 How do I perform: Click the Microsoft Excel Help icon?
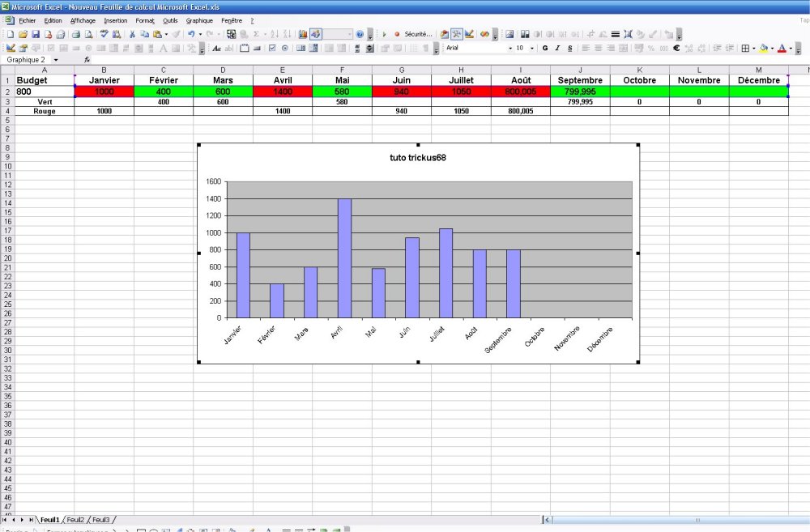(360, 35)
